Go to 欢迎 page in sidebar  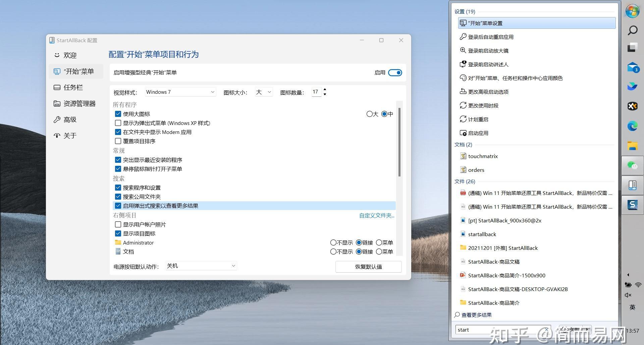[x=76, y=55]
